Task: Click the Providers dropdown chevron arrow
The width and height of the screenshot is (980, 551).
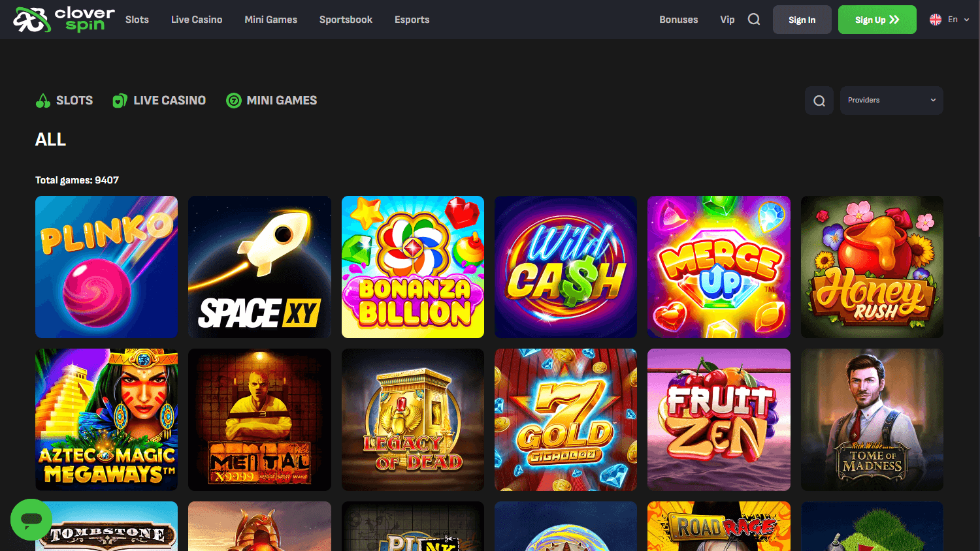Action: click(x=933, y=101)
